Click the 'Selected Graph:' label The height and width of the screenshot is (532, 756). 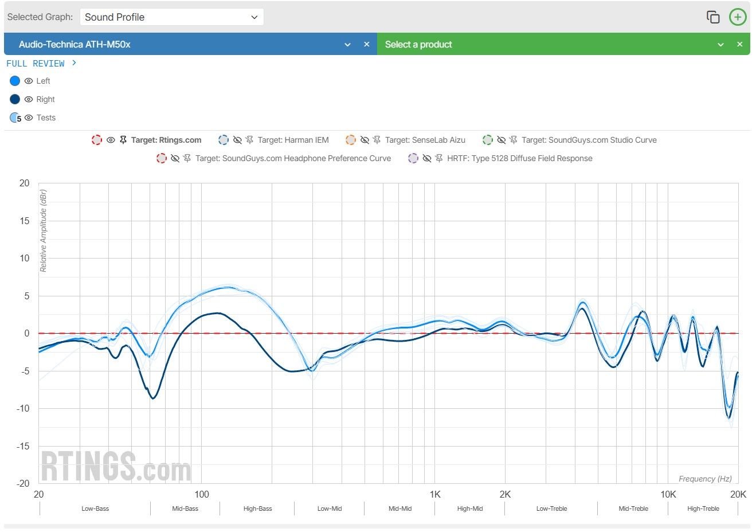click(40, 17)
